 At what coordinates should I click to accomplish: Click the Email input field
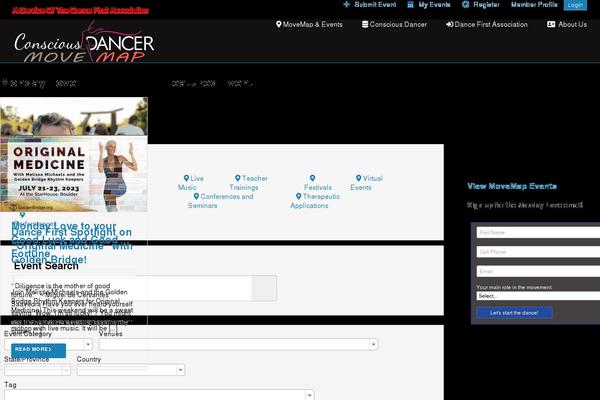click(x=538, y=271)
